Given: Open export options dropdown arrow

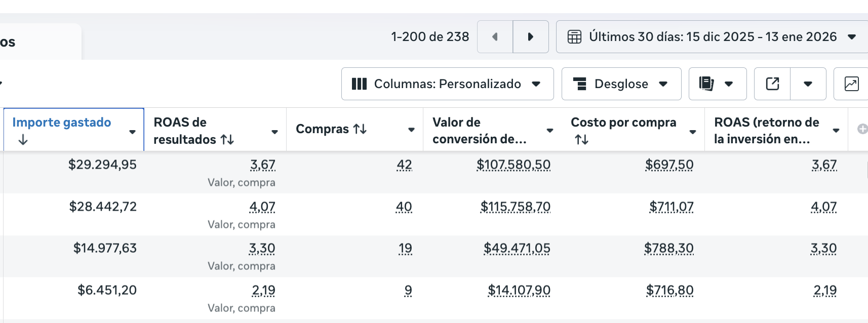Looking at the screenshot, I should coord(808,84).
